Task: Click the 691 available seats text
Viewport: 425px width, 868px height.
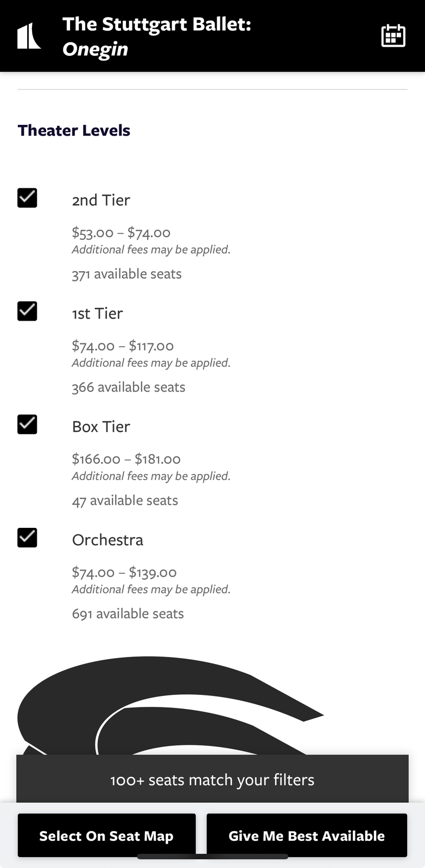Action: coord(128,614)
